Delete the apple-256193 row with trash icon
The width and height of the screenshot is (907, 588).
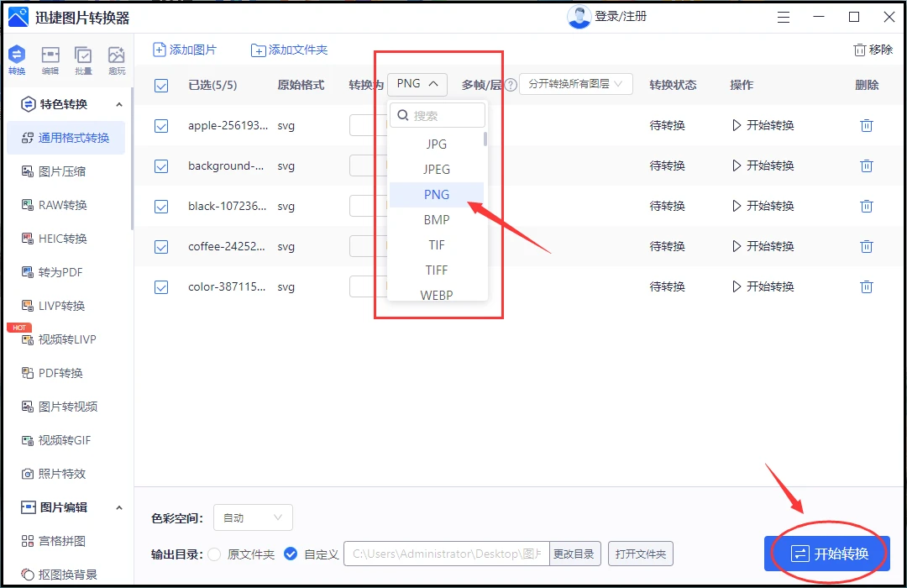(866, 125)
